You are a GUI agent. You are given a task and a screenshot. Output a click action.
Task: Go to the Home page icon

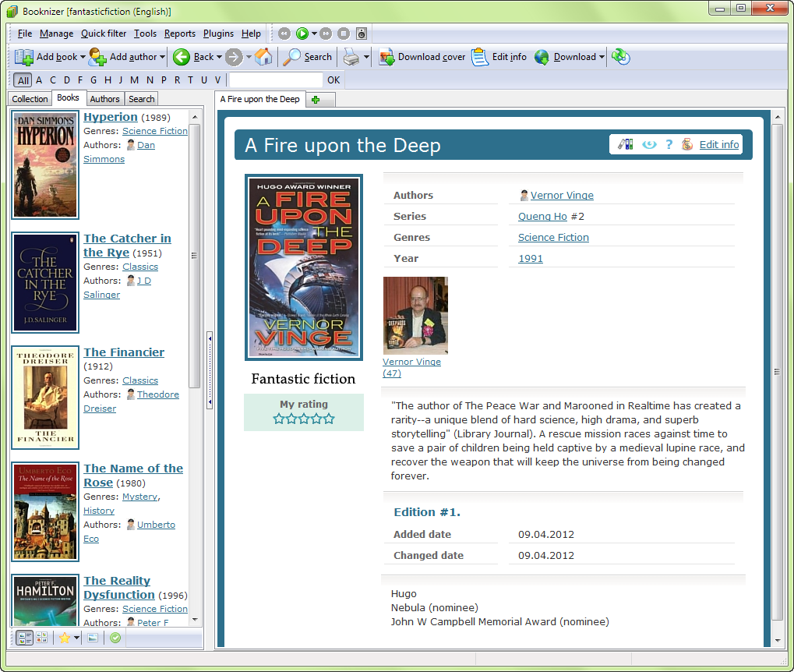pyautogui.click(x=263, y=57)
